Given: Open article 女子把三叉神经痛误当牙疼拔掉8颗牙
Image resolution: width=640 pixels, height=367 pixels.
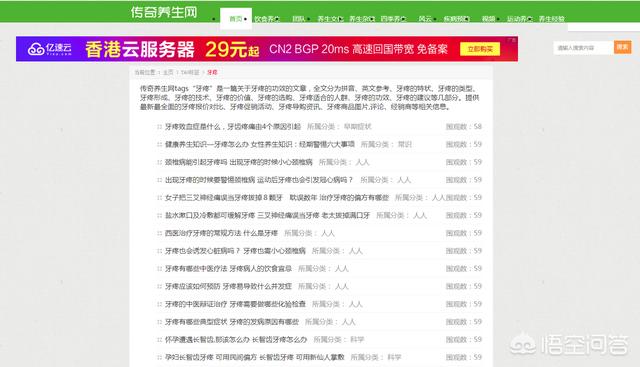Looking at the screenshot, I should 277,198.
